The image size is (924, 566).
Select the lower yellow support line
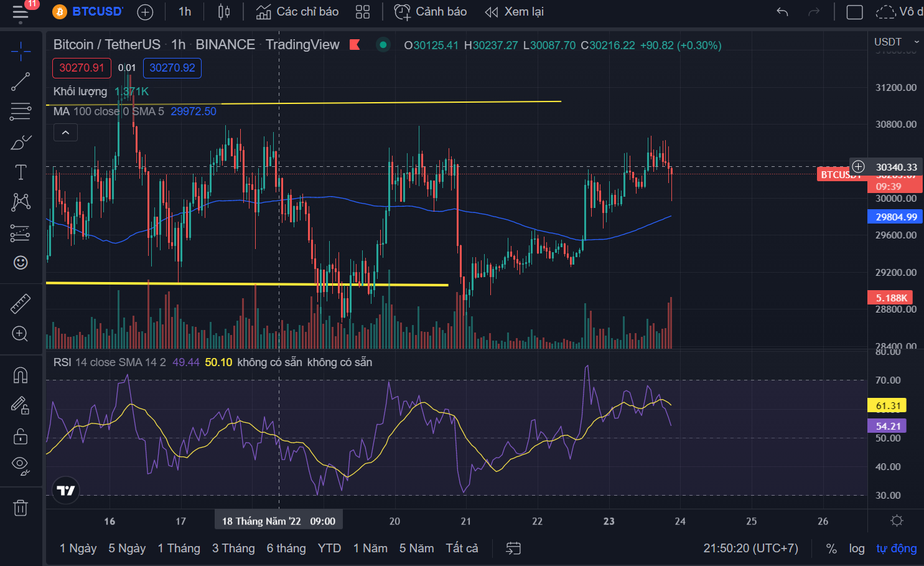tap(247, 284)
